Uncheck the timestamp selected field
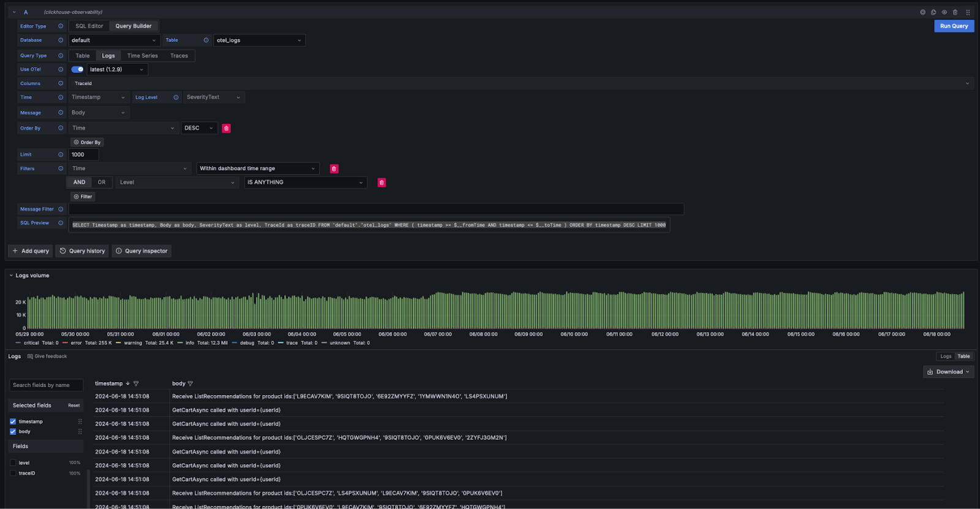This screenshot has width=980, height=509. tap(13, 421)
